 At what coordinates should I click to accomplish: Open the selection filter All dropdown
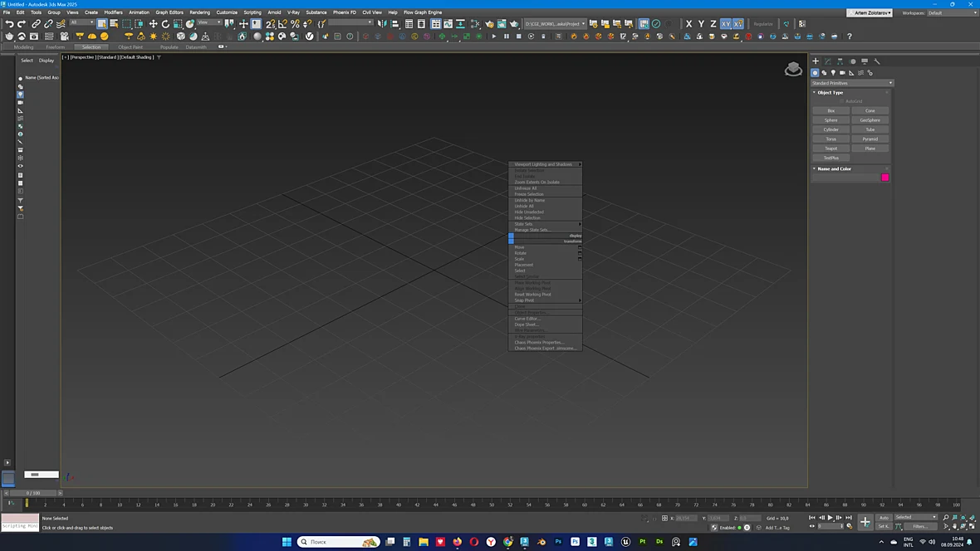82,22
